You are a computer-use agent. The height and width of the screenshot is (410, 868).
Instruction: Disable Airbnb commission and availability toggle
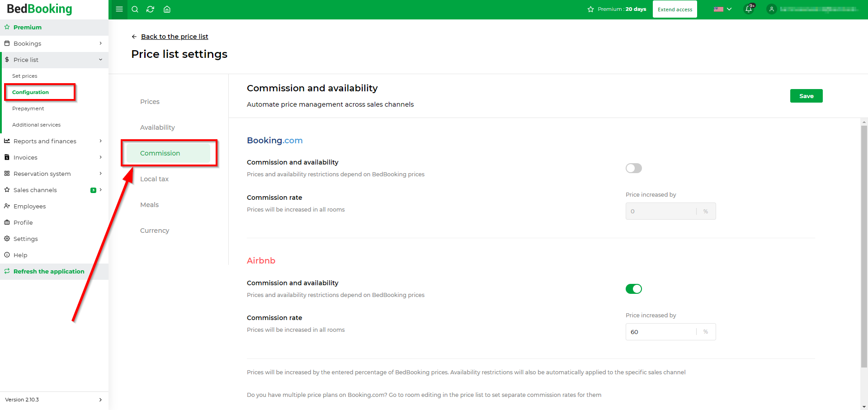tap(634, 289)
